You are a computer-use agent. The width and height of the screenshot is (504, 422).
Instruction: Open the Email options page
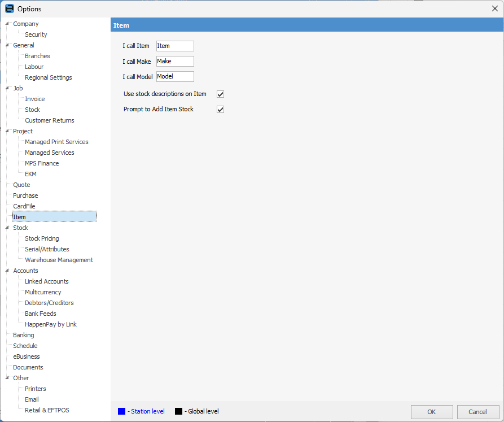tap(32, 399)
